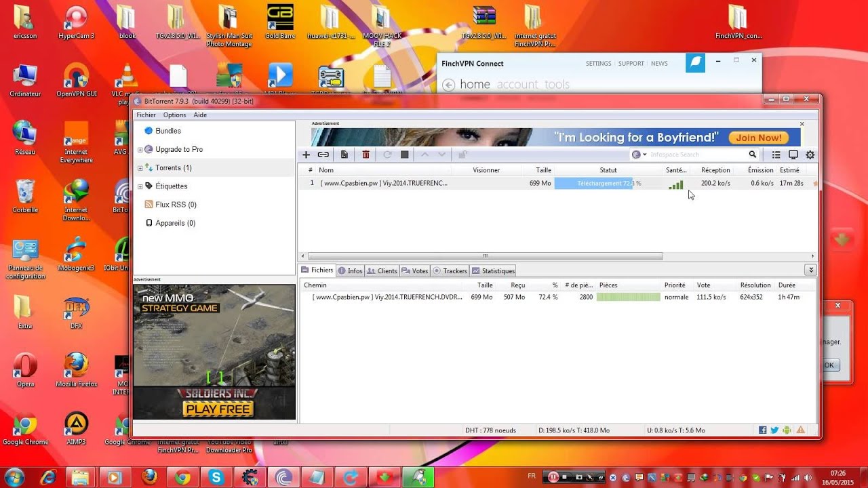The width and height of the screenshot is (868, 488).
Task: Sort torrents by Estimé column
Action: point(789,170)
